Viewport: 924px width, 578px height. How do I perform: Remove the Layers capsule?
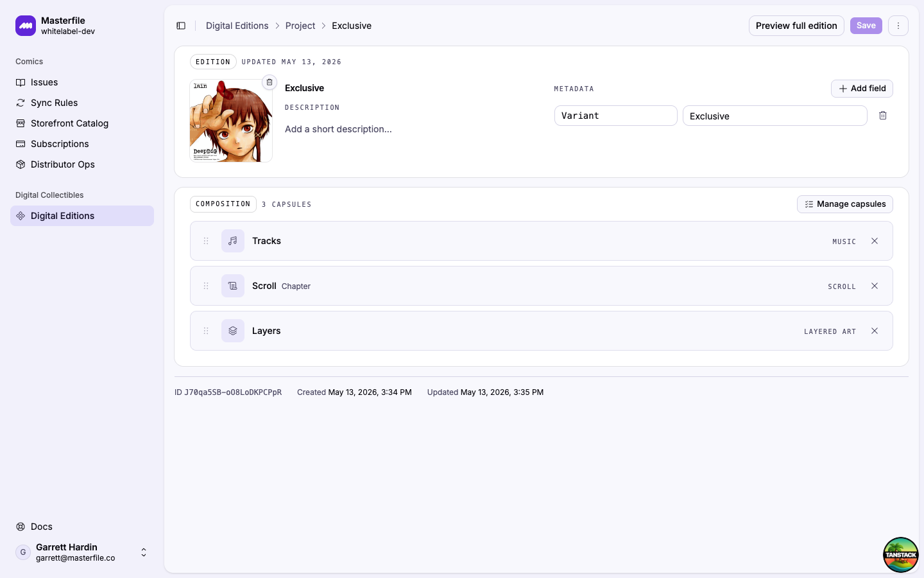[x=875, y=331]
